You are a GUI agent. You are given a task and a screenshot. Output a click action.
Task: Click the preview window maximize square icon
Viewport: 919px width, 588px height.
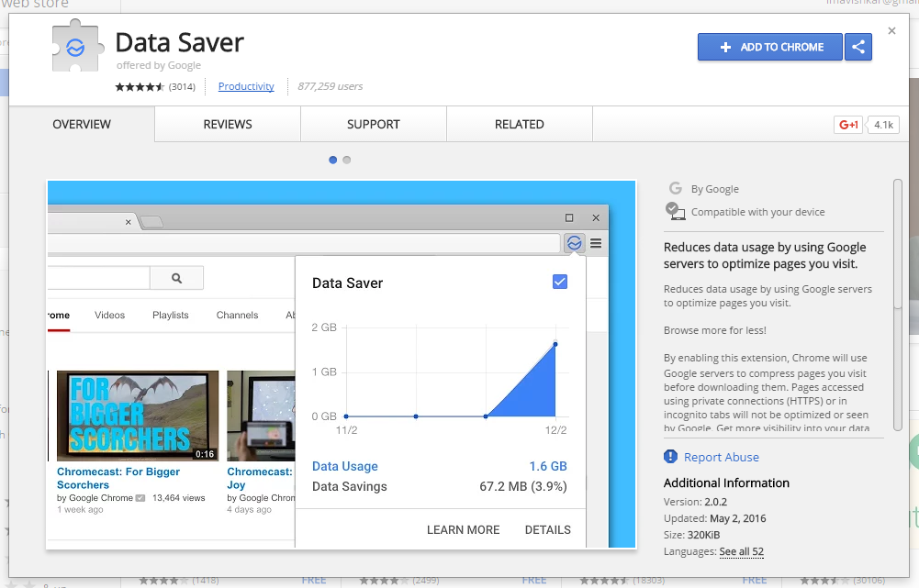569,218
